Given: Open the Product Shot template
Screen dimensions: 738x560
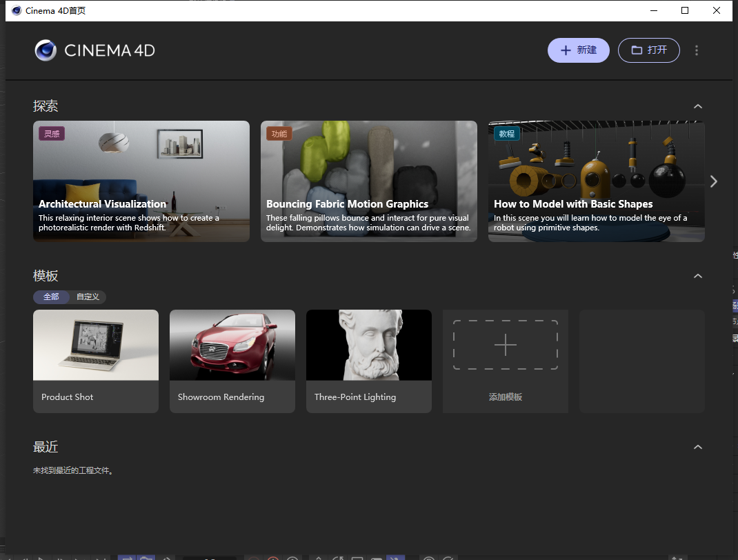Looking at the screenshot, I should point(96,361).
